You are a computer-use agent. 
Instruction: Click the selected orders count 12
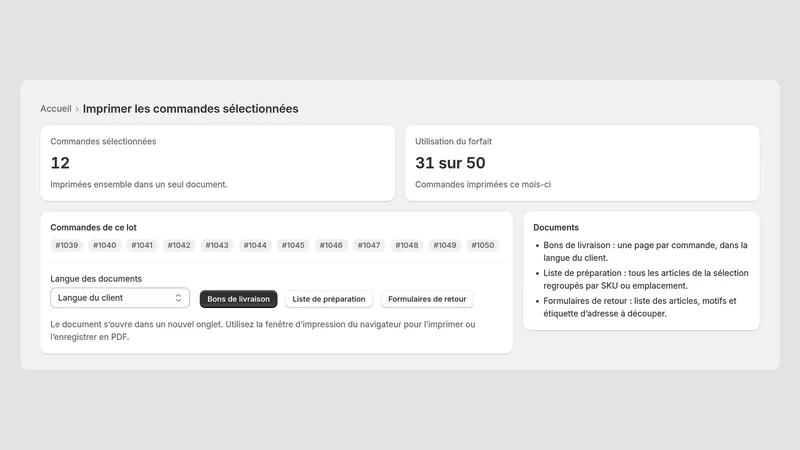(x=60, y=163)
